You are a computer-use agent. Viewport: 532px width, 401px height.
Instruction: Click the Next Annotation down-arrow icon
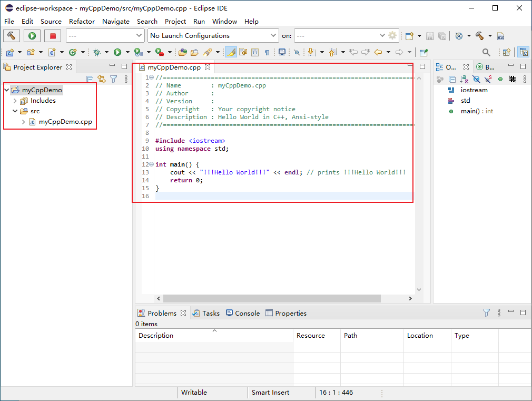311,52
